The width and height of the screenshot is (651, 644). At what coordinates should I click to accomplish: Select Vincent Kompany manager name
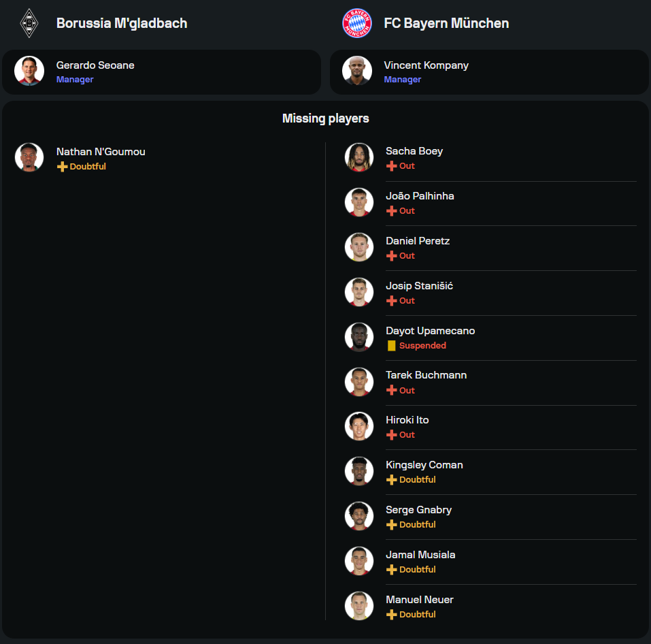point(426,65)
